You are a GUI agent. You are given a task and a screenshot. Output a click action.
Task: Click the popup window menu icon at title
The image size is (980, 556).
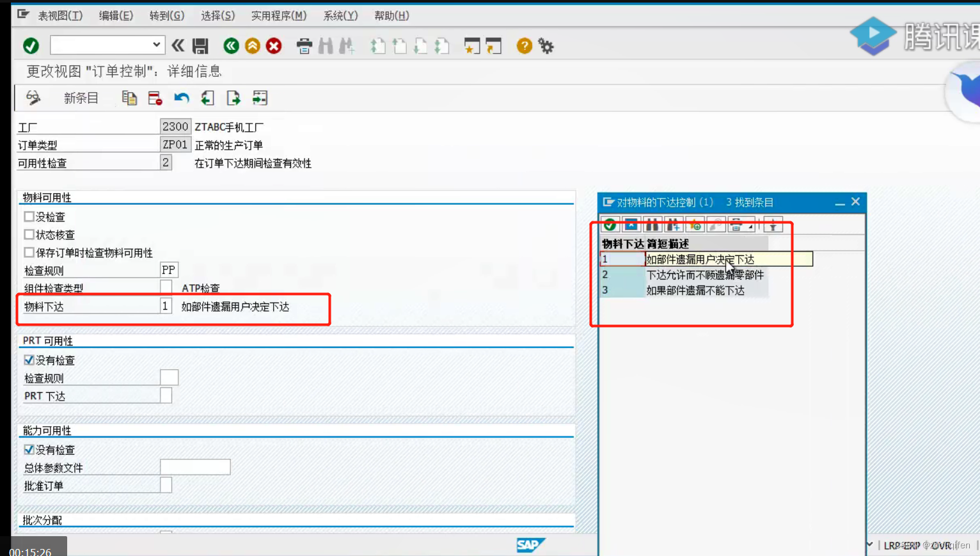click(x=608, y=202)
